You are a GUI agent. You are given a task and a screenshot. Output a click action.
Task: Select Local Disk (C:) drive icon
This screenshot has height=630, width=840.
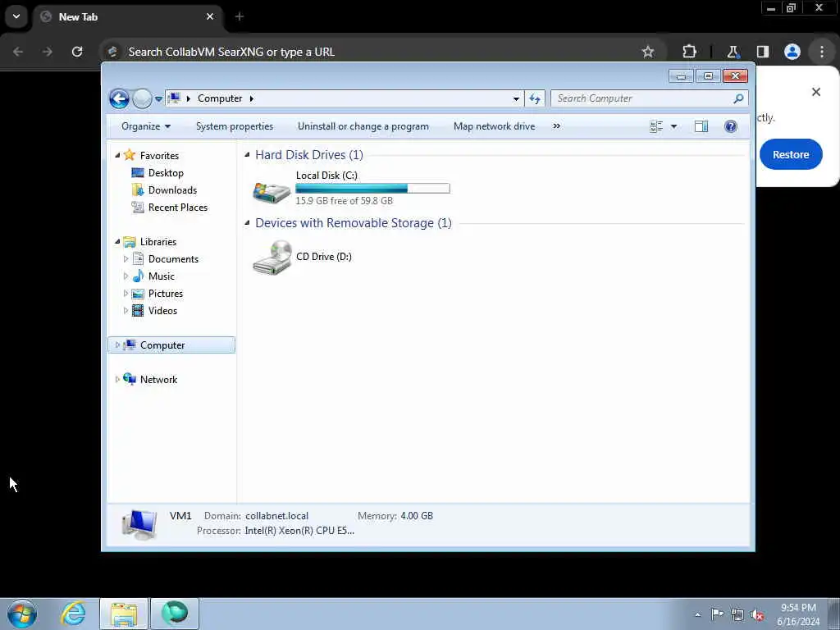pos(271,191)
